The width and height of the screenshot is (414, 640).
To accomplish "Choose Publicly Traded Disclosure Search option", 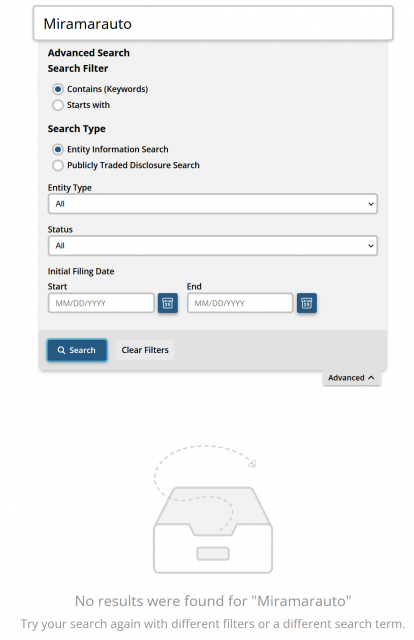I will [x=58, y=165].
